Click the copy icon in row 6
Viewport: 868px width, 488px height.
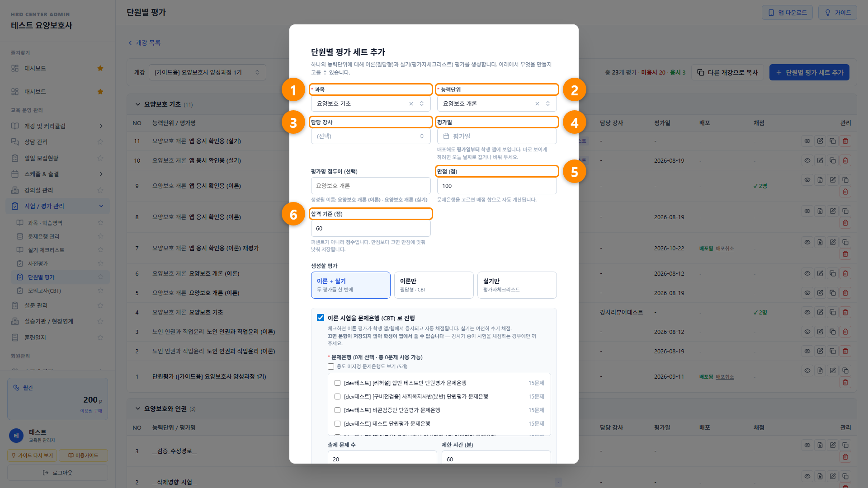[832, 273]
